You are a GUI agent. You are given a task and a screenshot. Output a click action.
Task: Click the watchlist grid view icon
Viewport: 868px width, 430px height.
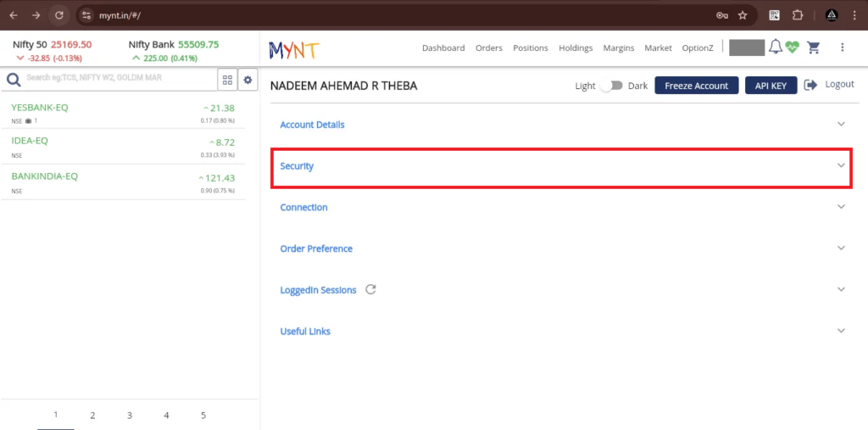coord(227,80)
